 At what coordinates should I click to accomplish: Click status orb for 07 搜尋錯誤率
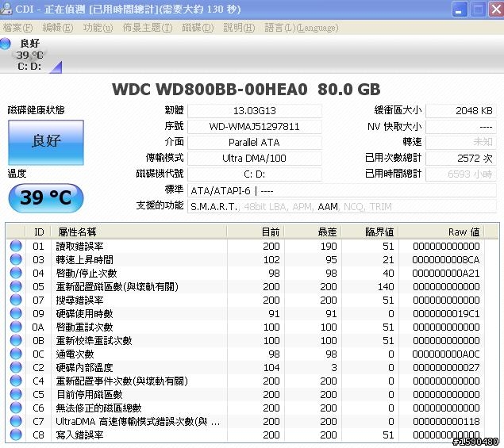[16, 300]
